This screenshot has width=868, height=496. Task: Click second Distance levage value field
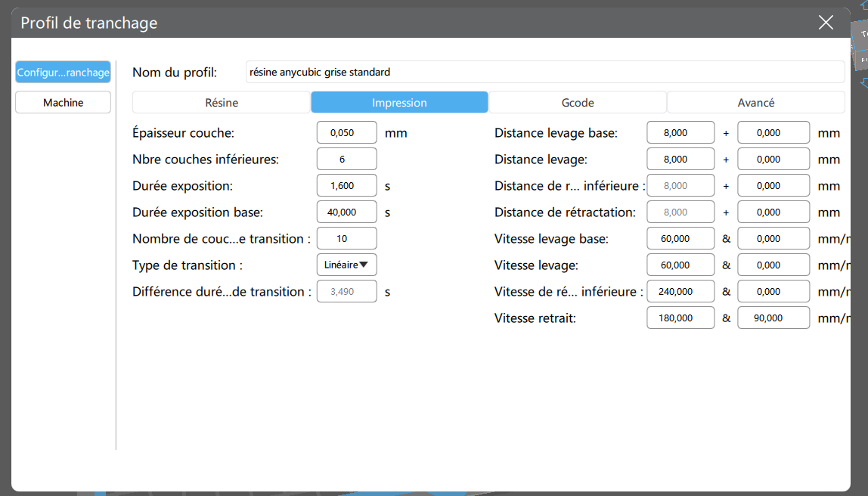pos(773,159)
